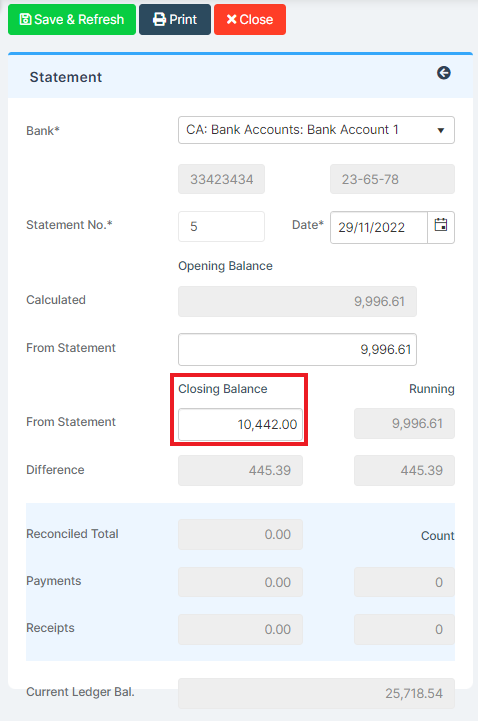Click the Reconciled Total field
Image resolution: width=478 pixels, height=721 pixels.
tap(240, 534)
